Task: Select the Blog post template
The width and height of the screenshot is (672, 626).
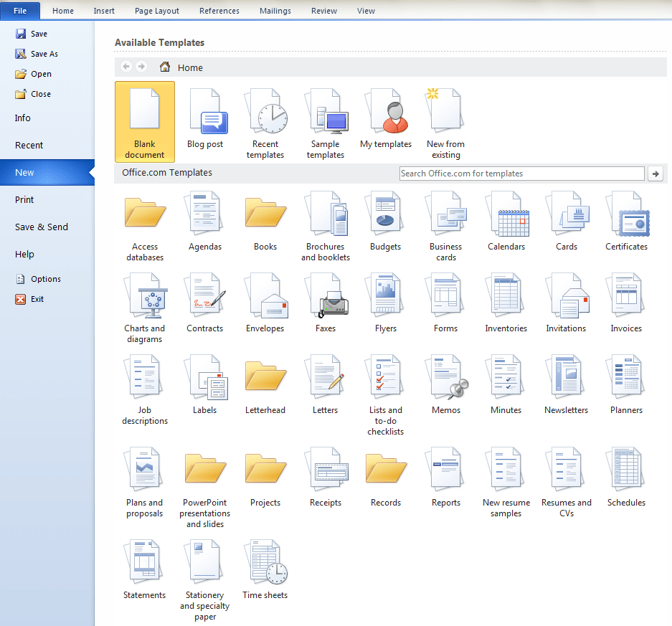Action: 205,115
